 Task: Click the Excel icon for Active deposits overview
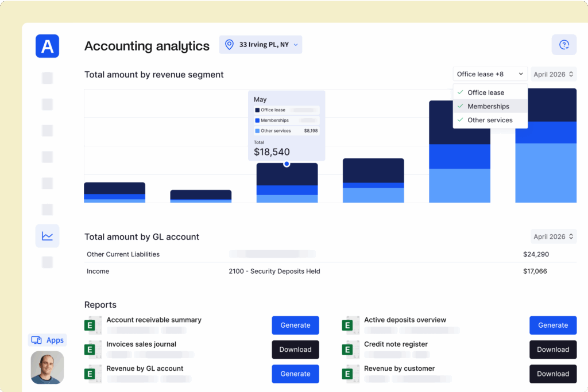click(350, 325)
